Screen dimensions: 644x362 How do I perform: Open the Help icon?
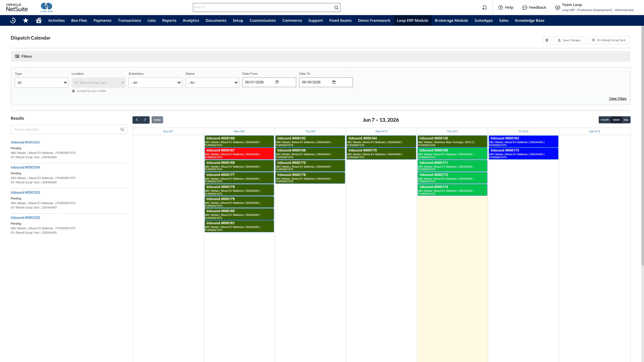tap(500, 8)
